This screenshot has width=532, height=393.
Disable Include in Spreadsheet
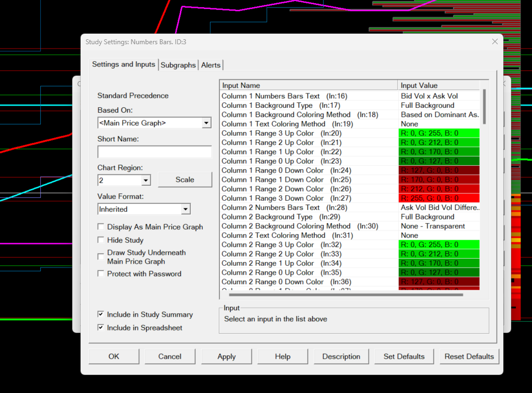pyautogui.click(x=101, y=328)
